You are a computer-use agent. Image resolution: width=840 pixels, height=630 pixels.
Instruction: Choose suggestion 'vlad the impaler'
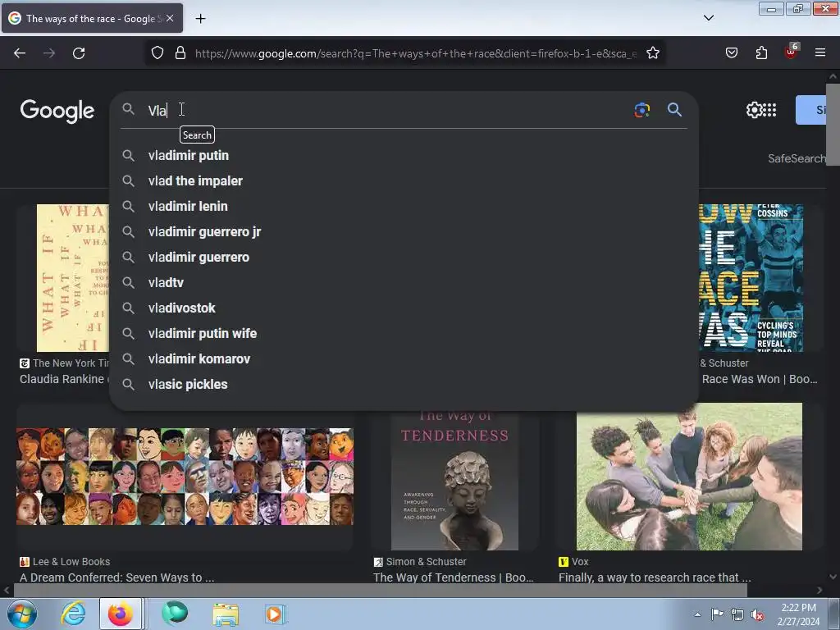(404, 181)
